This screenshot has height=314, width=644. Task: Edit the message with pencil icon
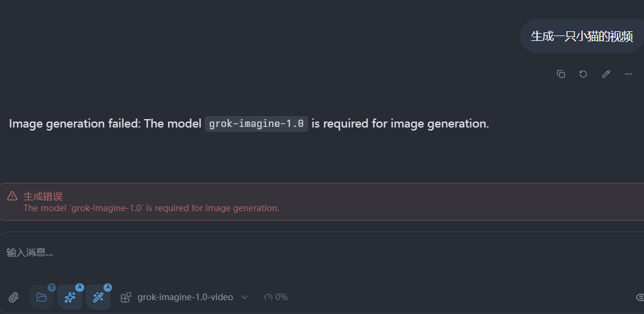click(606, 74)
